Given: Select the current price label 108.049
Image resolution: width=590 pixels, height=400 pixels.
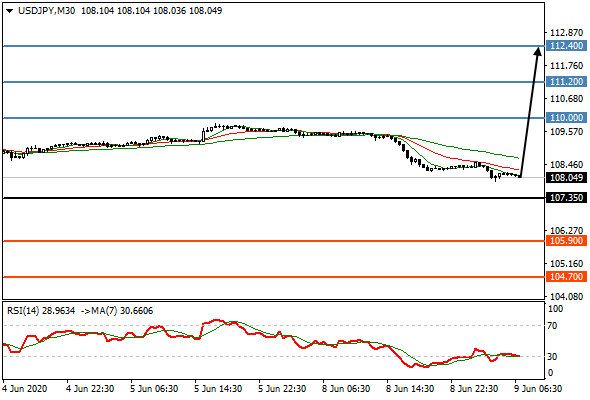Looking at the screenshot, I should [566, 178].
